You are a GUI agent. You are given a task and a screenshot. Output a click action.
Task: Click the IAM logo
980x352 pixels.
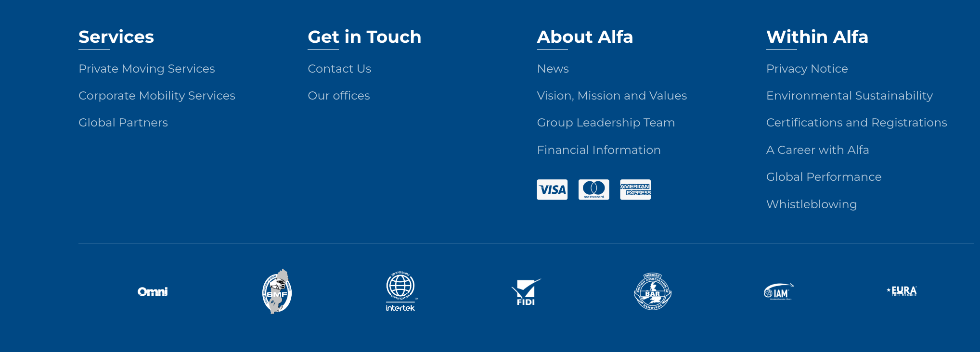coord(778,291)
